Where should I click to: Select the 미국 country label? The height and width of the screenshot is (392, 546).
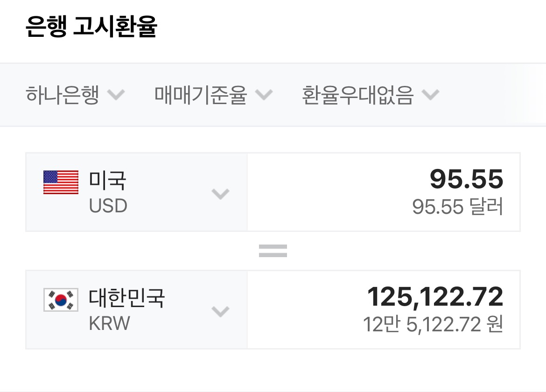(108, 180)
